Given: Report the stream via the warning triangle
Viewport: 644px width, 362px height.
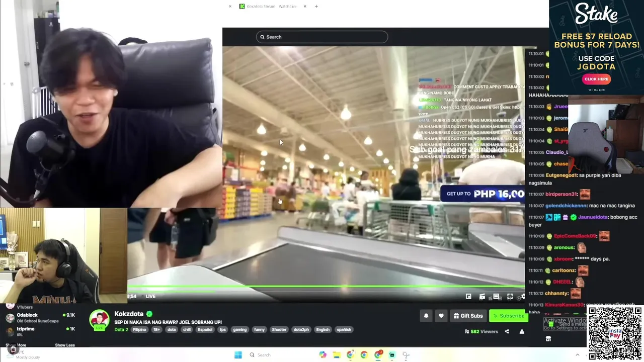Looking at the screenshot, I should (x=522, y=331).
